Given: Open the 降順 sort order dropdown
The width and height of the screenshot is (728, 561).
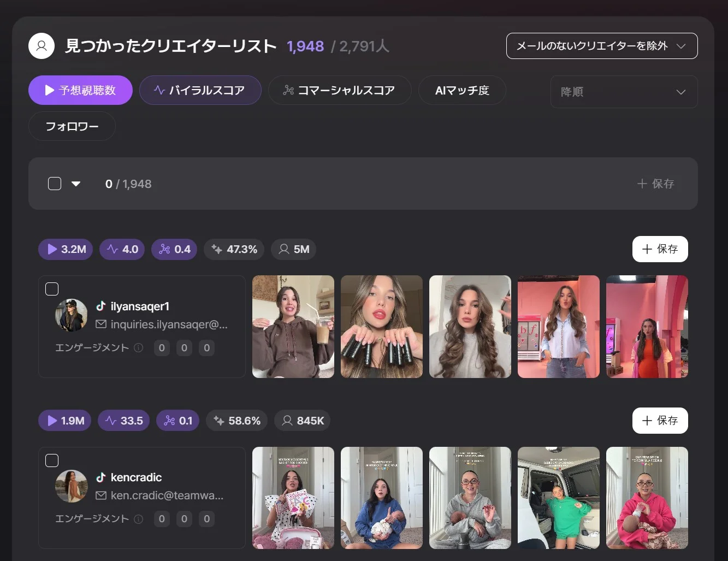Looking at the screenshot, I should coord(624,92).
